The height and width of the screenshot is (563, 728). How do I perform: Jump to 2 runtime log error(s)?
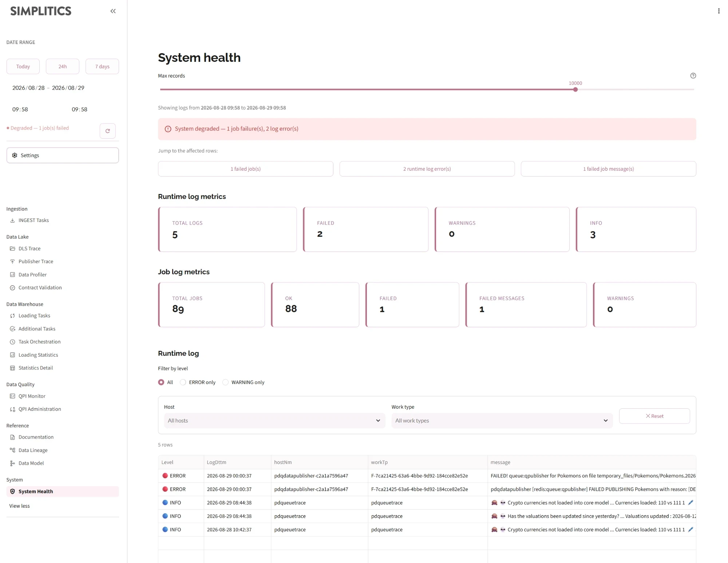click(x=427, y=169)
